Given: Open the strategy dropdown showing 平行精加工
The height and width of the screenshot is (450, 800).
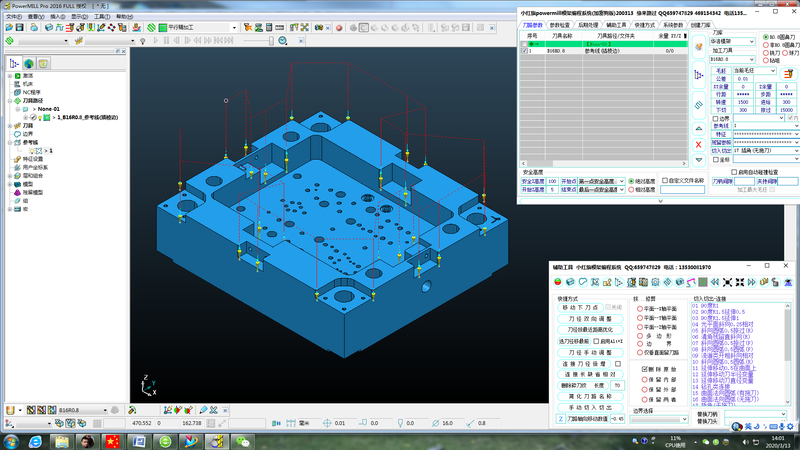Looking at the screenshot, I should (234, 28).
